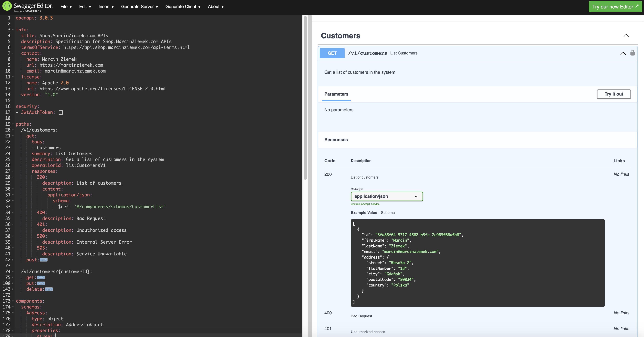Collapse the Customers tag section
The width and height of the screenshot is (644, 337).
[626, 36]
